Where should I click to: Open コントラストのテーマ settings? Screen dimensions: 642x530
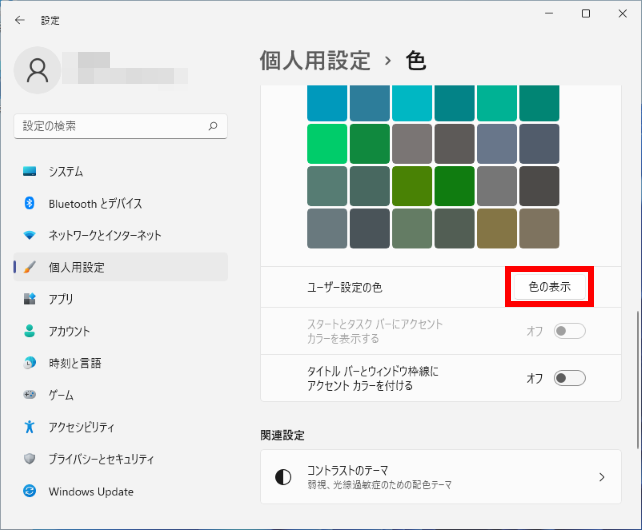pos(441,477)
